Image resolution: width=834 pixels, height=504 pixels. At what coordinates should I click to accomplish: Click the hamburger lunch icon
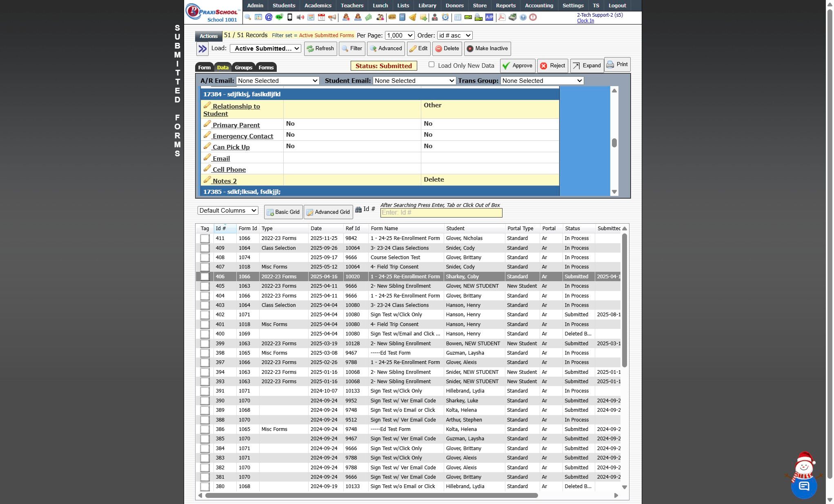click(392, 17)
